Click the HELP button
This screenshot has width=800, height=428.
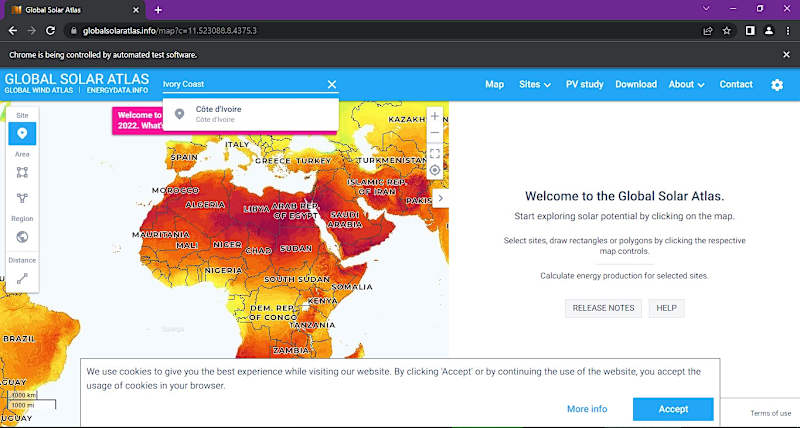666,308
